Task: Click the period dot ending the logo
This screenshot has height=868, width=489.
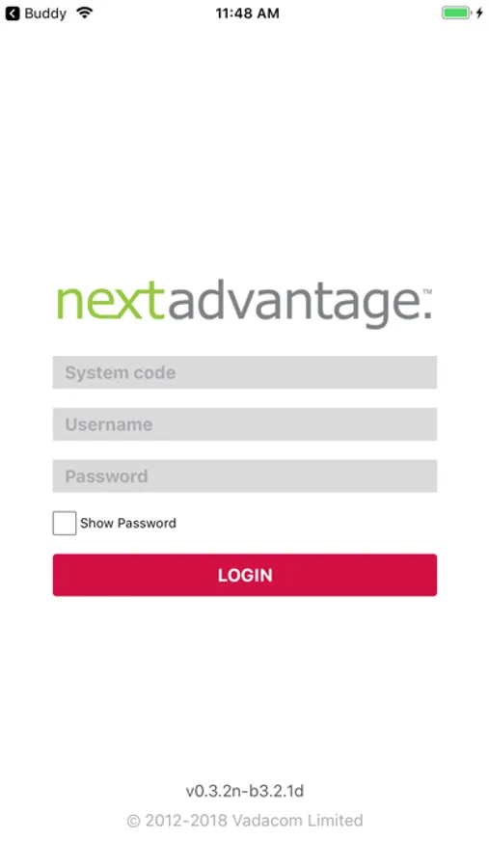Action: point(427,315)
